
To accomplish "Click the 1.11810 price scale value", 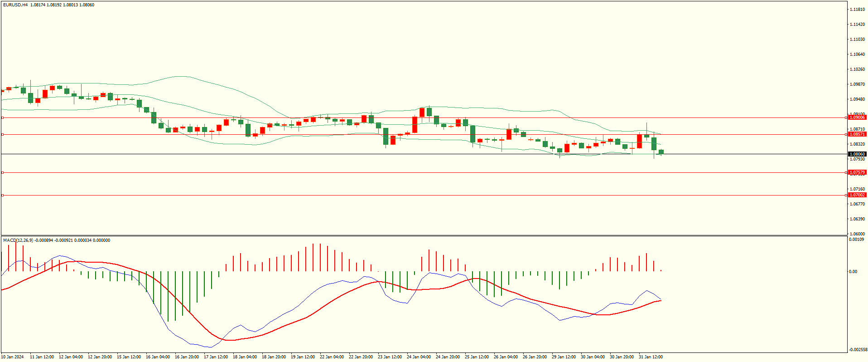I will click(857, 10).
